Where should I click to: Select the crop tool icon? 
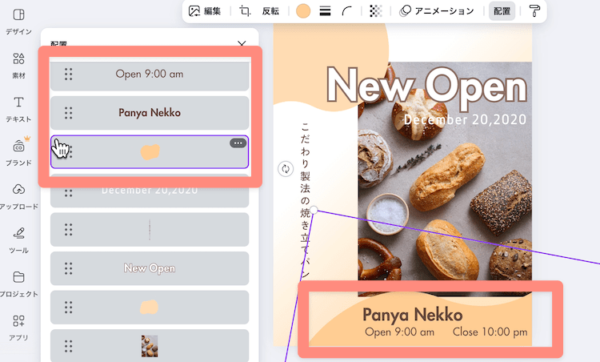[x=245, y=11]
